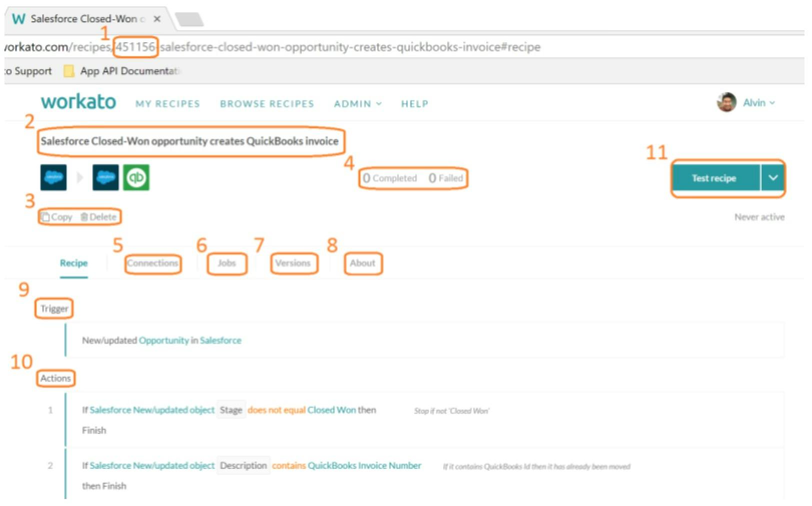Click the 0 Failed jobs counter

(x=446, y=178)
